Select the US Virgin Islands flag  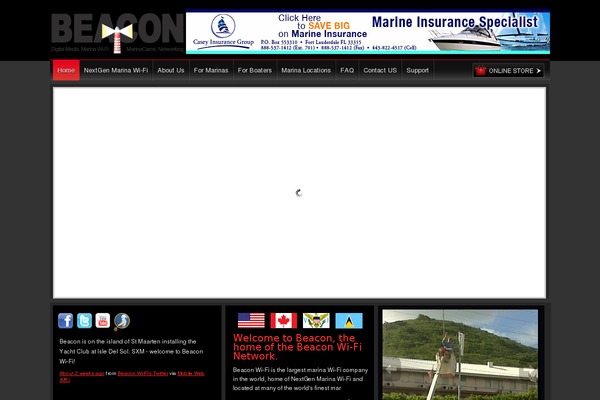pyautogui.click(x=316, y=320)
